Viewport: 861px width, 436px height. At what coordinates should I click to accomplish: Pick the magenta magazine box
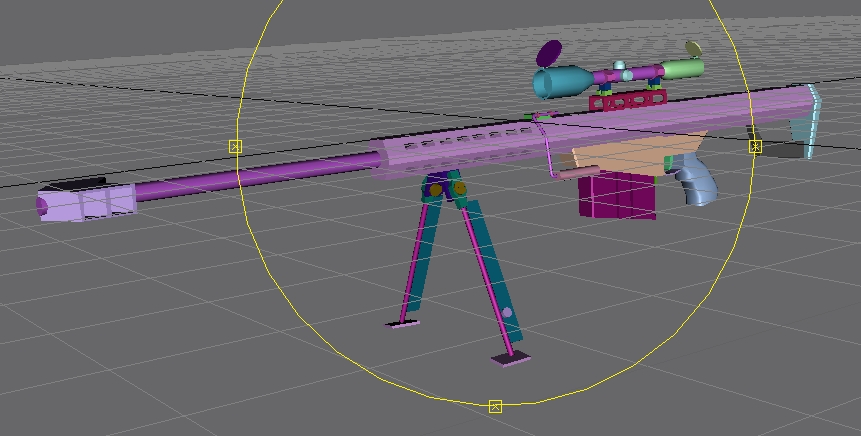[x=615, y=194]
